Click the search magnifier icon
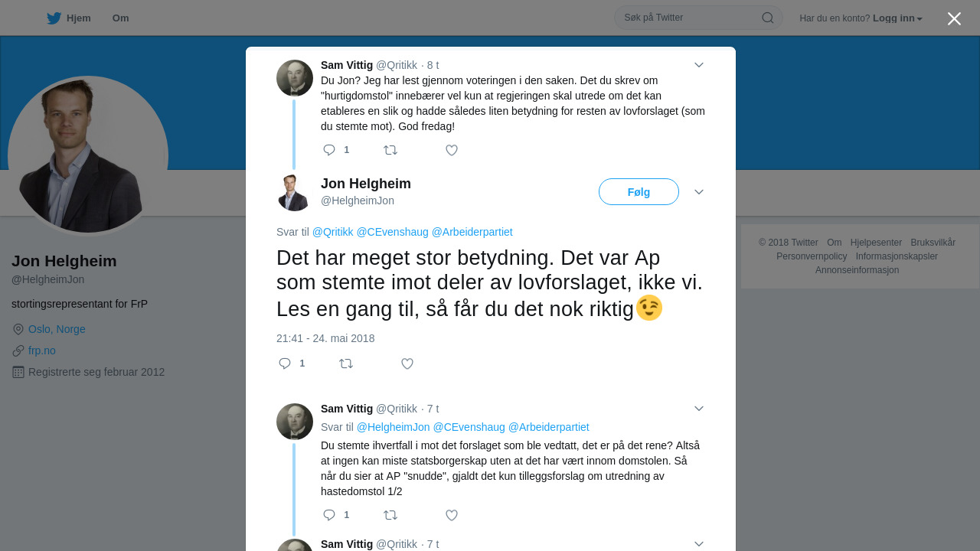The height and width of the screenshot is (551, 980). click(767, 18)
